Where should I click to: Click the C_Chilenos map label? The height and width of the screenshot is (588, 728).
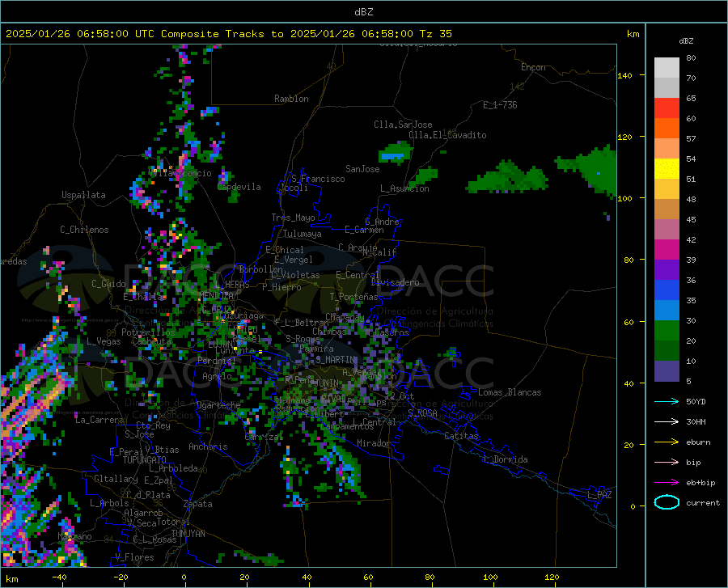coord(84,230)
